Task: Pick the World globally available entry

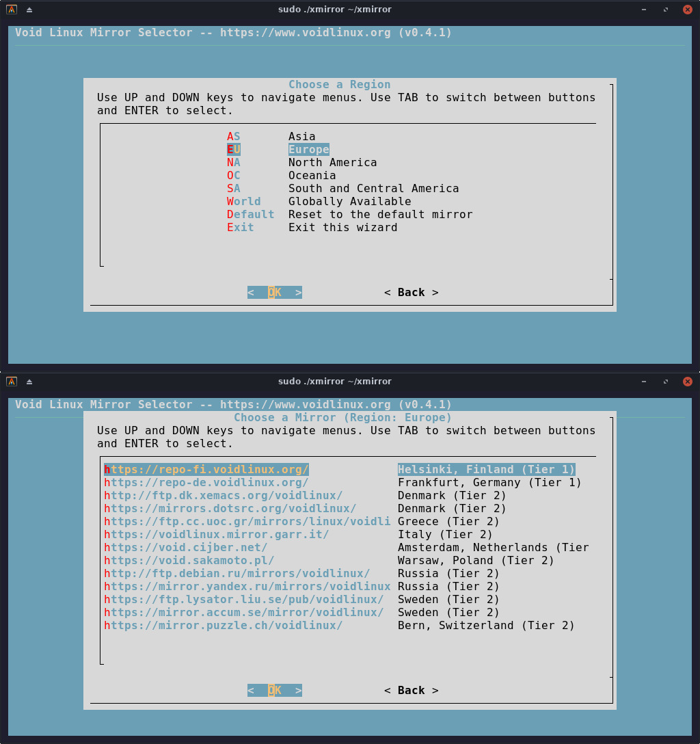Action: click(349, 202)
